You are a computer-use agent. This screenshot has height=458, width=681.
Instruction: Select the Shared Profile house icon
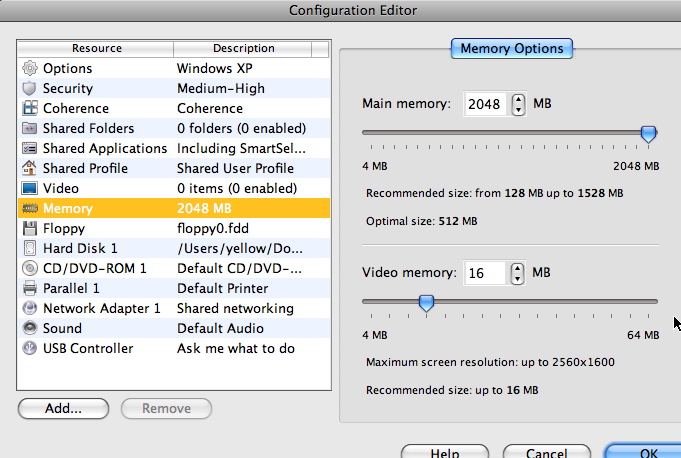point(30,168)
